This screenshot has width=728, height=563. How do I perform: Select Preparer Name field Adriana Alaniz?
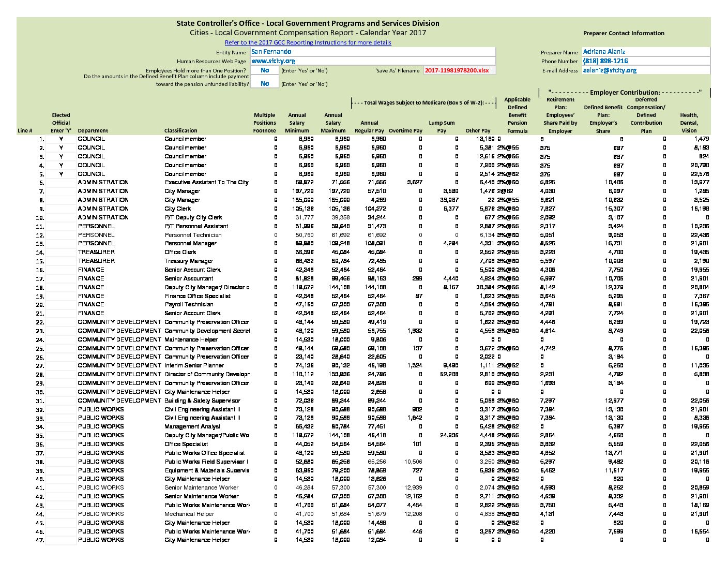coord(646,52)
